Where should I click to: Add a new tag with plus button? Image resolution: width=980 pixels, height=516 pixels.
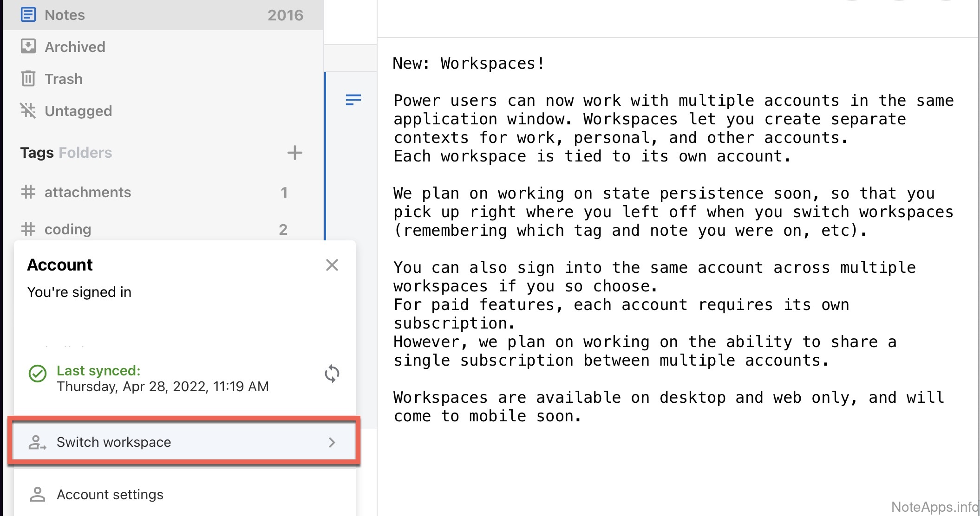(x=294, y=153)
